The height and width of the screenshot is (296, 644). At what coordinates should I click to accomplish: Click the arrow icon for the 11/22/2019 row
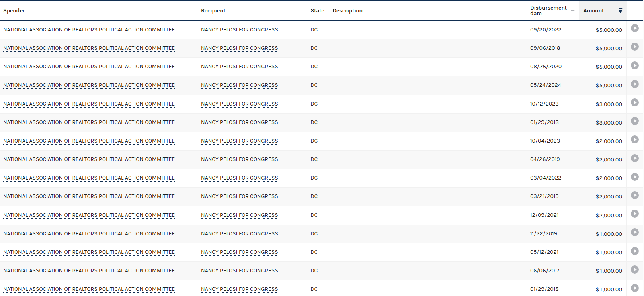click(634, 232)
